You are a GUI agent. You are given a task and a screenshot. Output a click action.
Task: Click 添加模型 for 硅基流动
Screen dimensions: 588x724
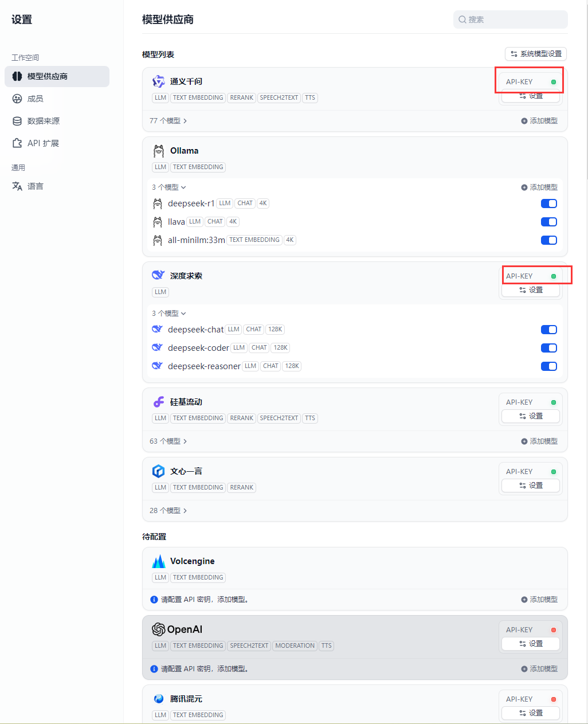[539, 441]
